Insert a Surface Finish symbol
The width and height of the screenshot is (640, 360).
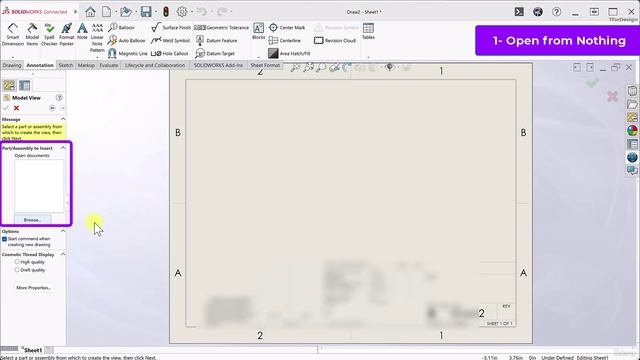171,27
